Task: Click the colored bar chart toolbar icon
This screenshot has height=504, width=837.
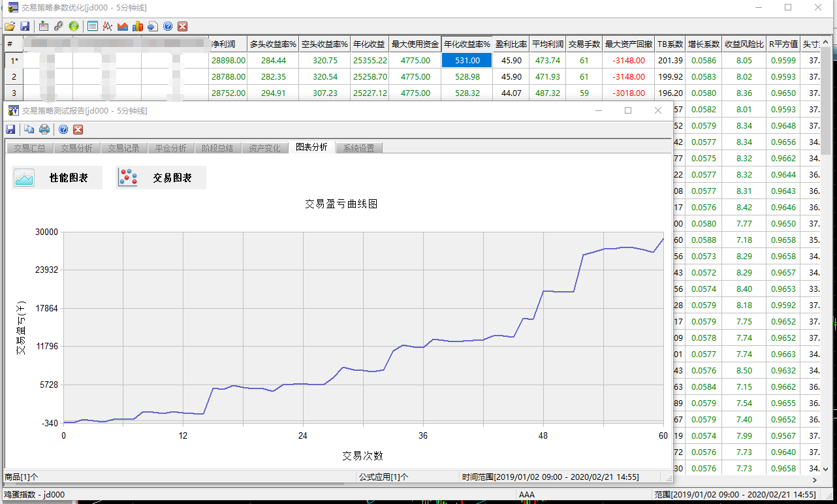Action: coord(137,26)
